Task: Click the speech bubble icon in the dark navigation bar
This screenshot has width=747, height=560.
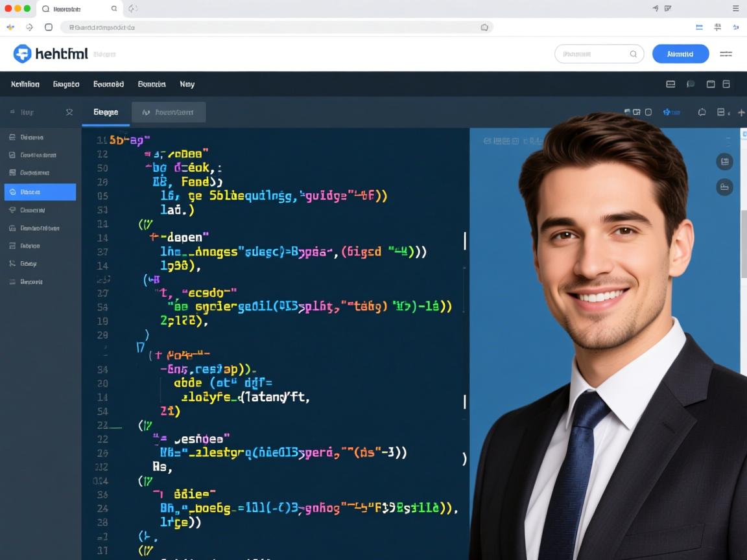Action: [691, 84]
